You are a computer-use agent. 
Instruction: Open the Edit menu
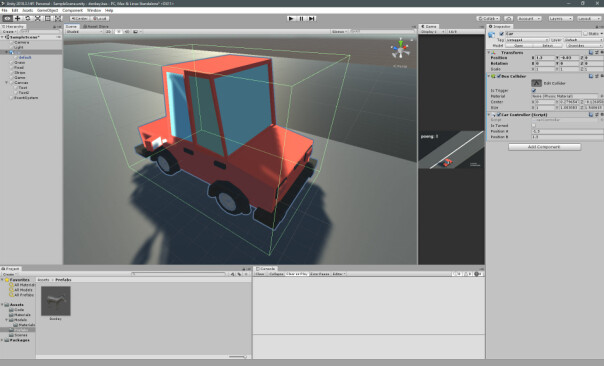[15, 10]
